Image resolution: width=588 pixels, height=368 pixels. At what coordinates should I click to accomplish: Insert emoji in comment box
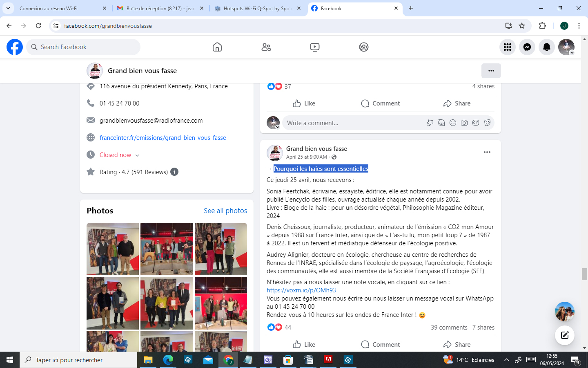point(453,123)
